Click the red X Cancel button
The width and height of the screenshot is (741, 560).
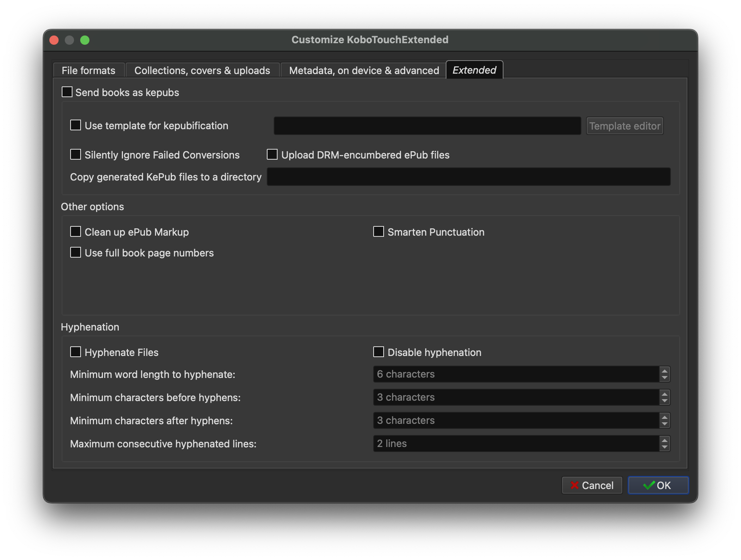click(x=592, y=485)
